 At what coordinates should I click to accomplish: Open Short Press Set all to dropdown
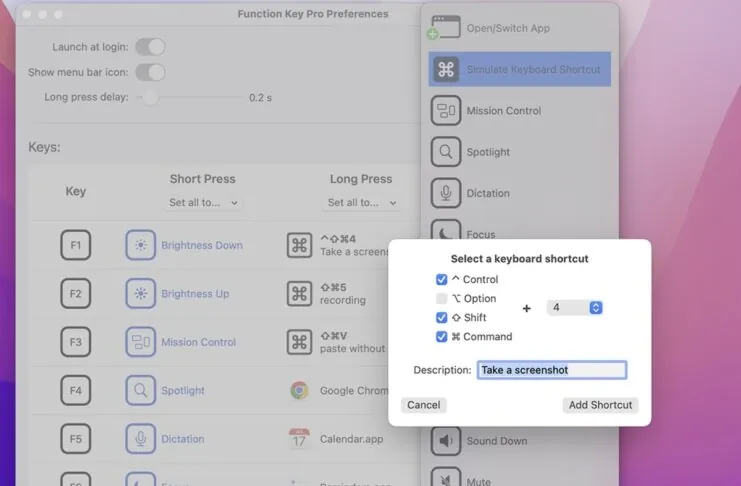[203, 203]
